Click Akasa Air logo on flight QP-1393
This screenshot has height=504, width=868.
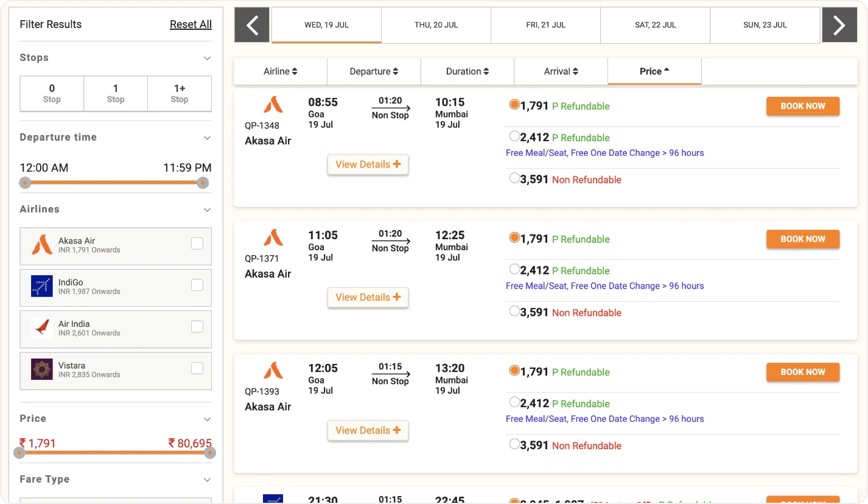click(273, 371)
